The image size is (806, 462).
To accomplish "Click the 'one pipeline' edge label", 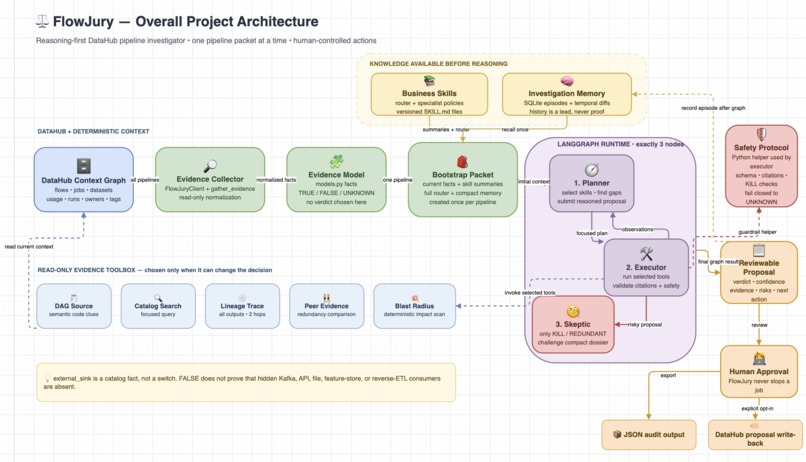I will (397, 180).
